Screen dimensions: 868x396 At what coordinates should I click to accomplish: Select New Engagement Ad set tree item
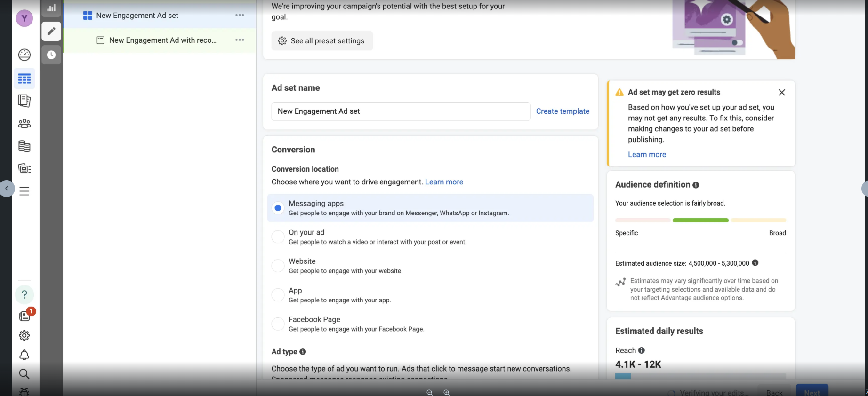tap(137, 16)
